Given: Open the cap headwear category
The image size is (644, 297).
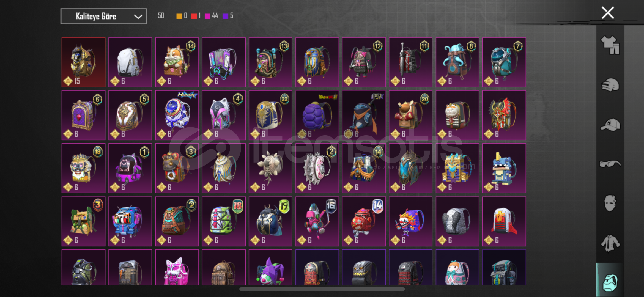Looking at the screenshot, I should (610, 125).
